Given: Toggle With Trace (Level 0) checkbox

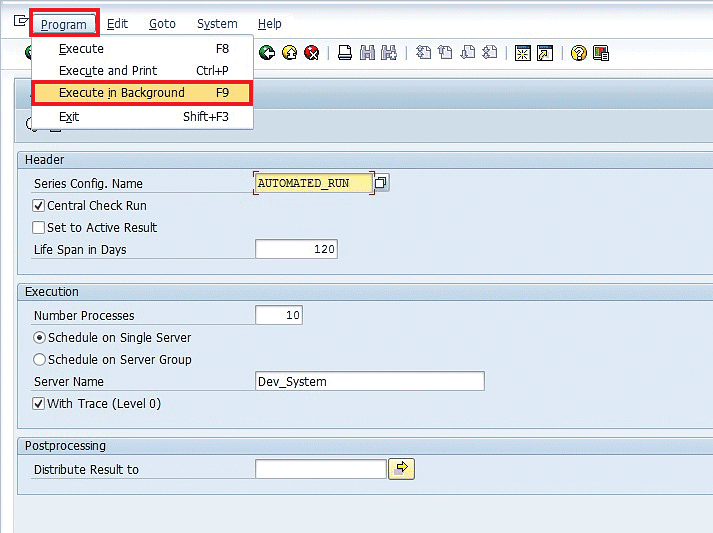Looking at the screenshot, I should tap(39, 404).
